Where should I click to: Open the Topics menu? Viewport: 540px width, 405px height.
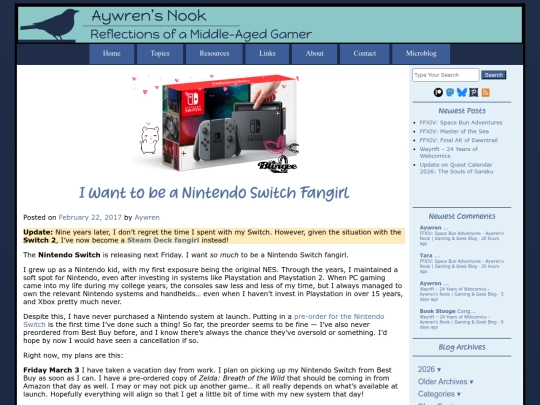click(160, 54)
